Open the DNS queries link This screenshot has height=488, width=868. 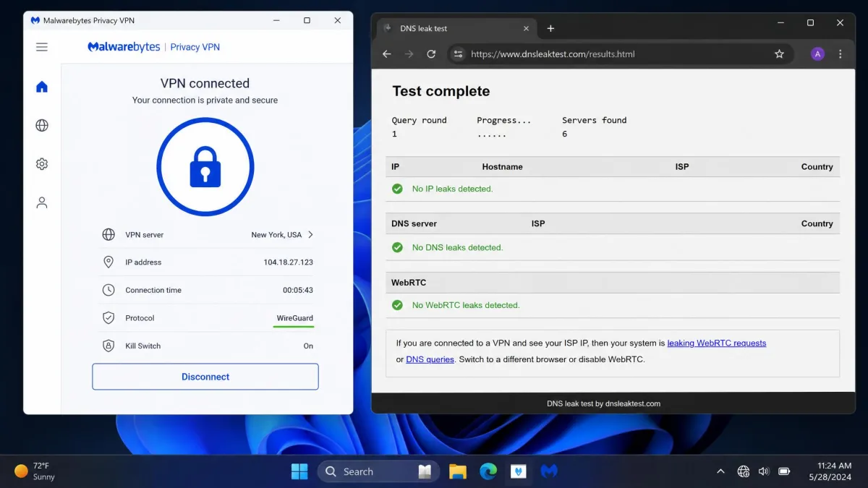click(x=430, y=359)
